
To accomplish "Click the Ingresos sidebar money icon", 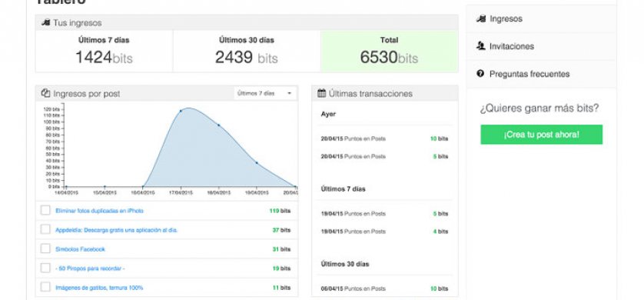I will (x=480, y=18).
